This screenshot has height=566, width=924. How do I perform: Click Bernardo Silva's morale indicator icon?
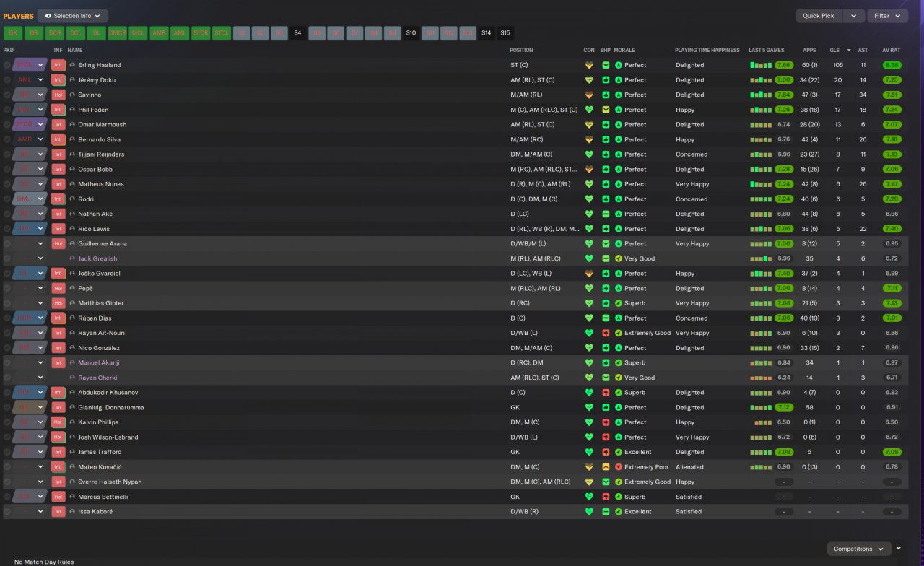click(619, 139)
